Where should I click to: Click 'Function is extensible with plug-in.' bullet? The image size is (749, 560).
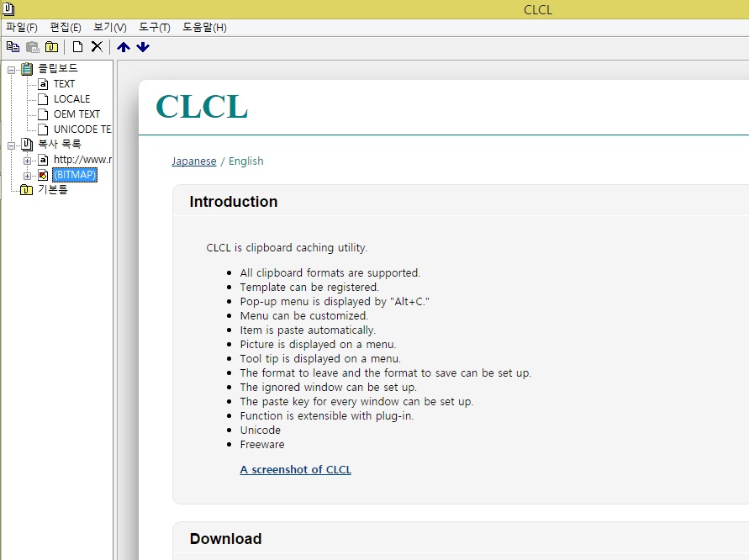tap(327, 415)
